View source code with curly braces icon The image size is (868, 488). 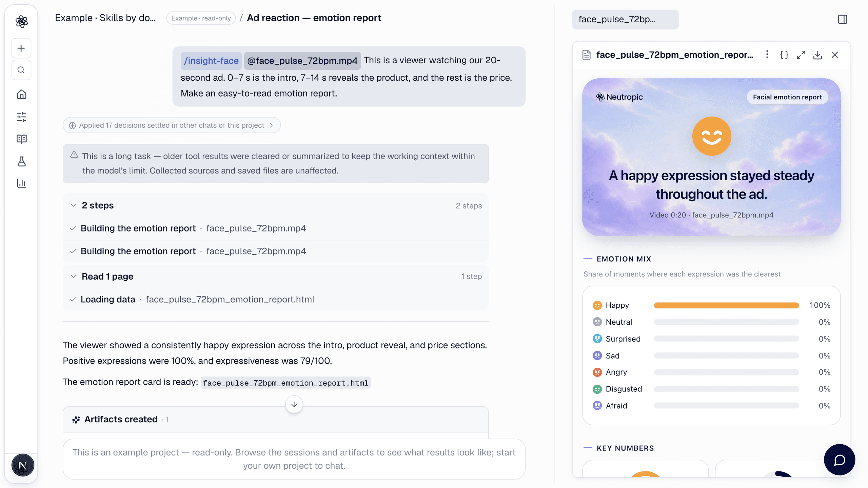click(784, 55)
